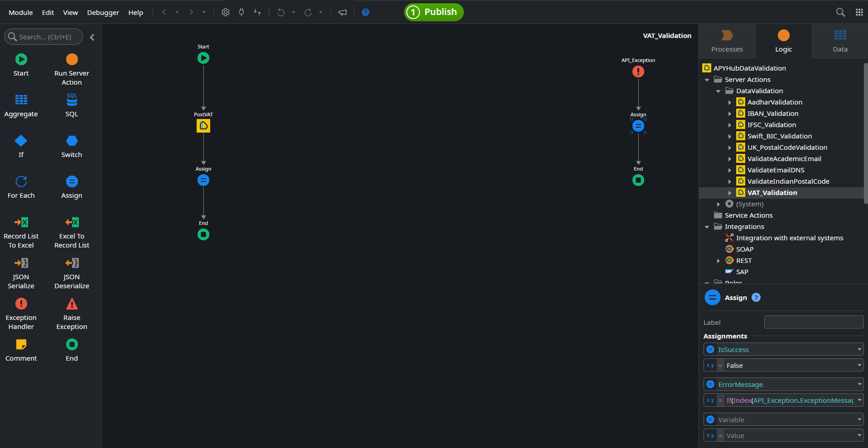This screenshot has height=448, width=868.
Task: Select the JSON Deserialize tool
Action: click(x=72, y=273)
